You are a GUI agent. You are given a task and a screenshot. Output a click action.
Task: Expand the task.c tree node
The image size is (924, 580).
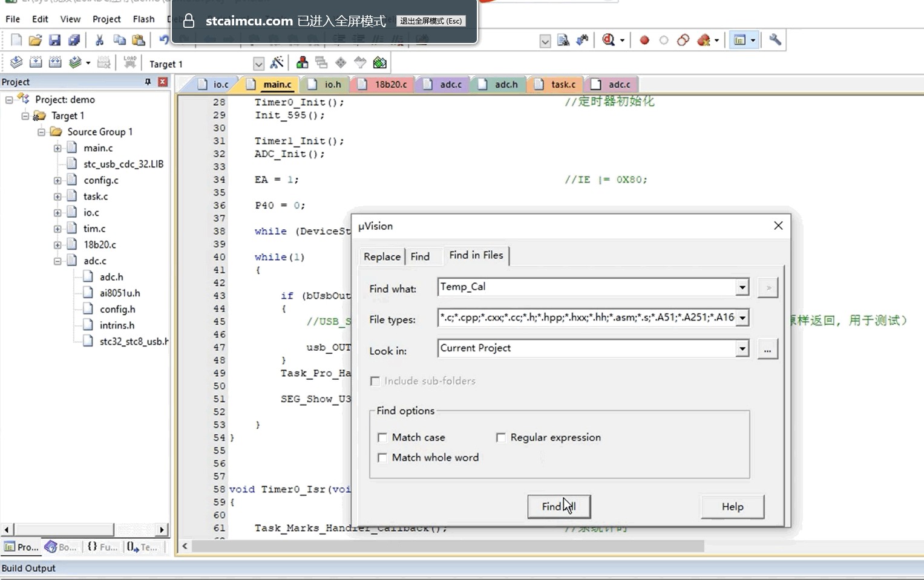[x=57, y=197]
